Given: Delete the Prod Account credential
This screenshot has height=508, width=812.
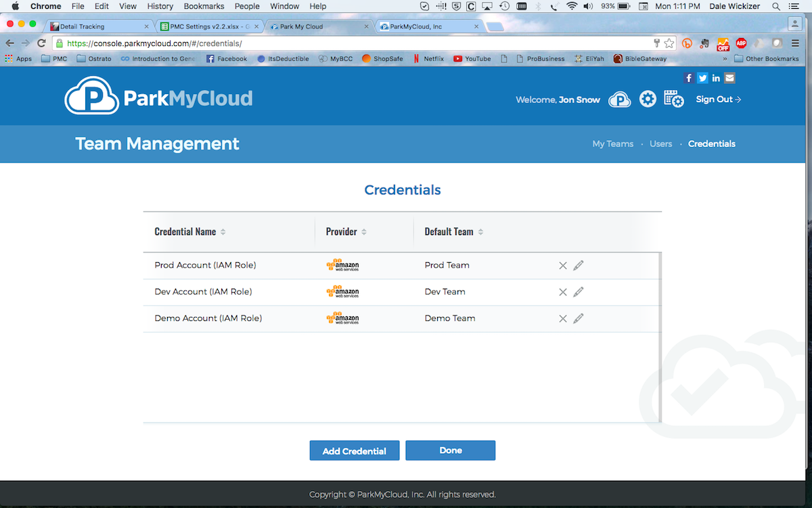Looking at the screenshot, I should (562, 266).
